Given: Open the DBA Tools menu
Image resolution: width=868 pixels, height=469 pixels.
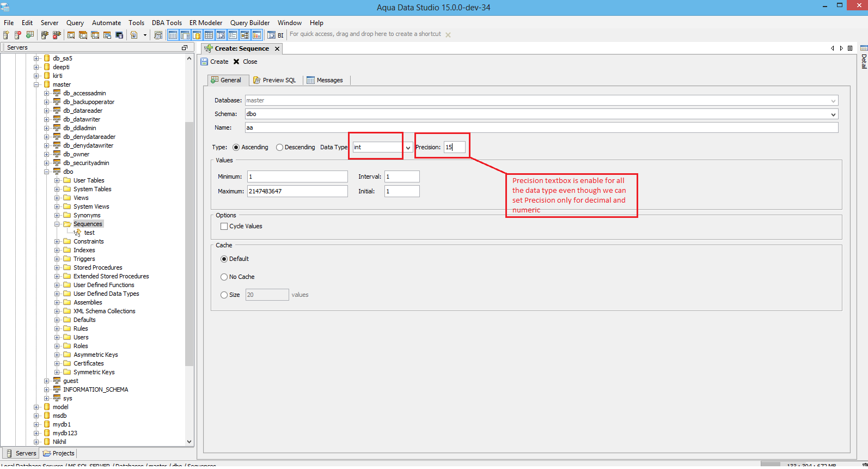Looking at the screenshot, I should pos(167,23).
